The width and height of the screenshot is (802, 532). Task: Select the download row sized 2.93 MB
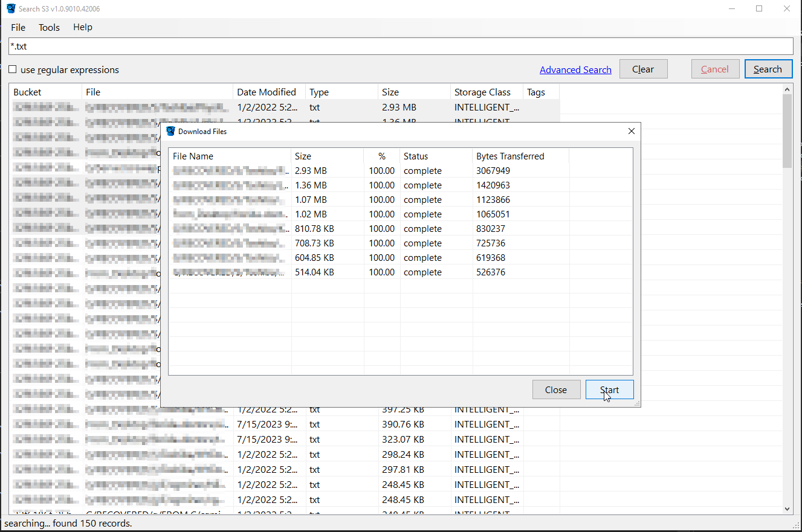(x=401, y=170)
